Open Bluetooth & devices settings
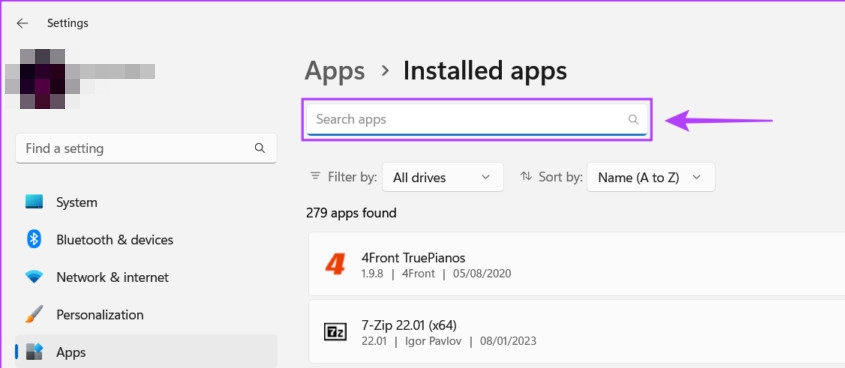This screenshot has height=368, width=845. coord(146,240)
